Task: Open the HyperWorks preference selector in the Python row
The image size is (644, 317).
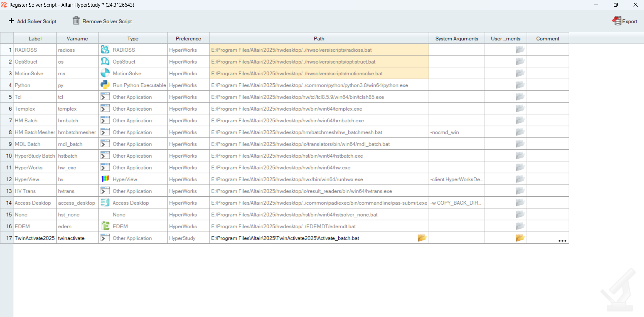Action: point(188,85)
